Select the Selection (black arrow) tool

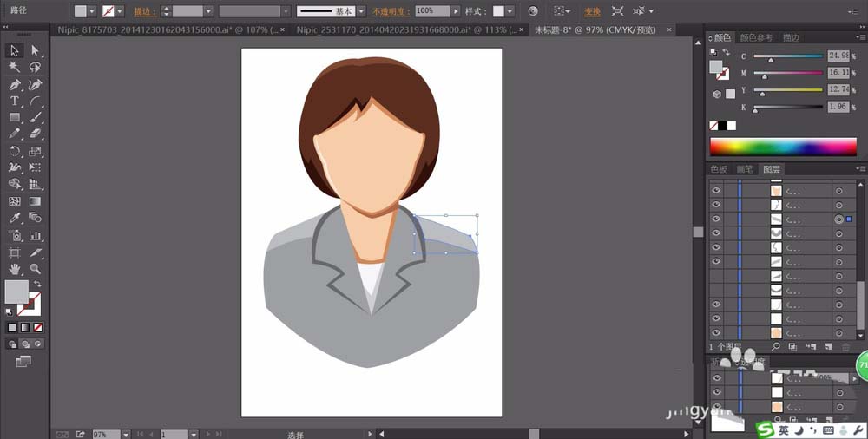(15, 51)
